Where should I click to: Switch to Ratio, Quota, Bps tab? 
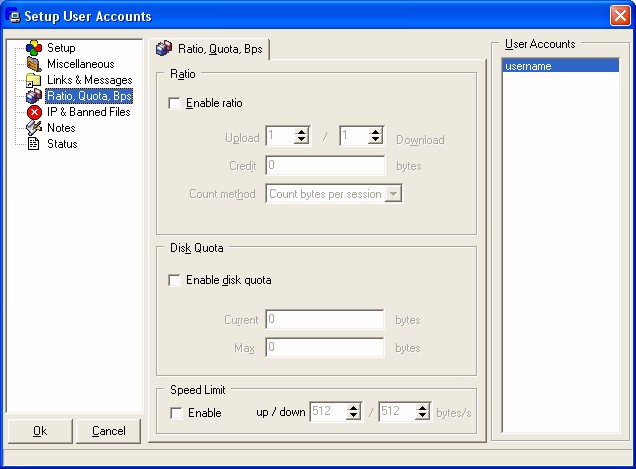209,49
